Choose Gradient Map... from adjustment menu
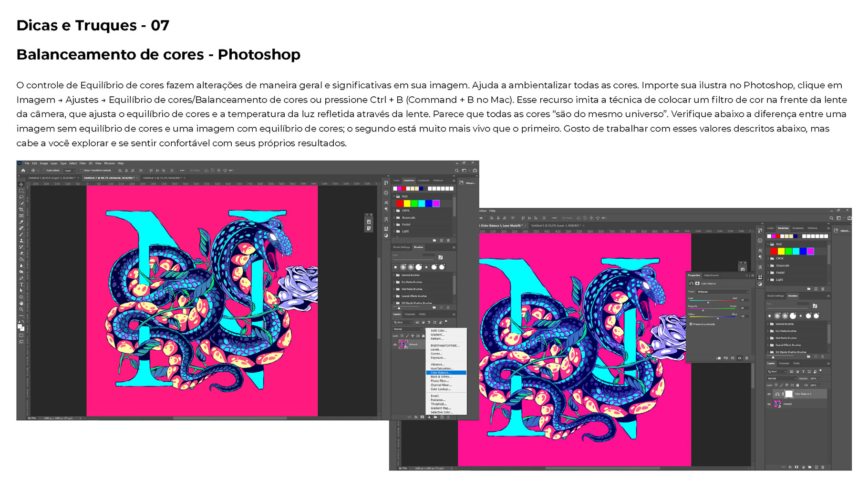Screen dimensions: 868x488 [441, 408]
